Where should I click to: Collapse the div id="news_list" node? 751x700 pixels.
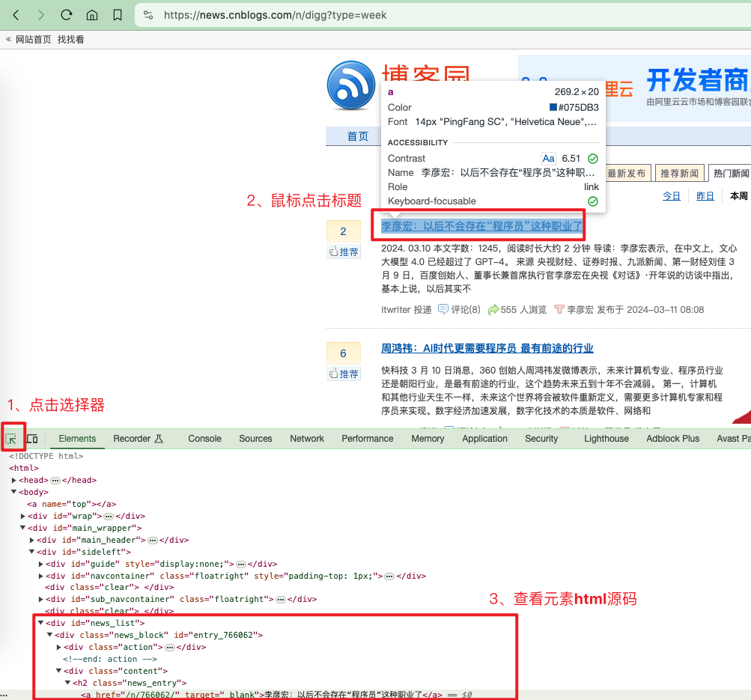click(40, 624)
